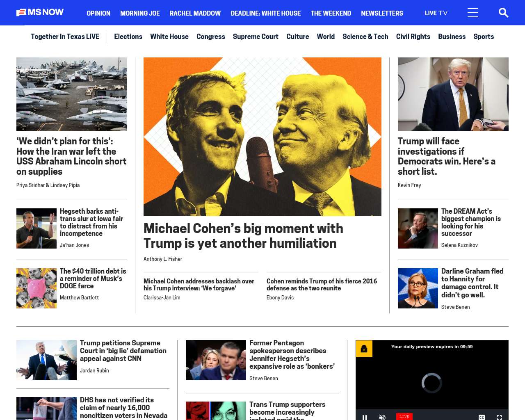Click the lock icon on video player
525x420 pixels.
click(364, 349)
